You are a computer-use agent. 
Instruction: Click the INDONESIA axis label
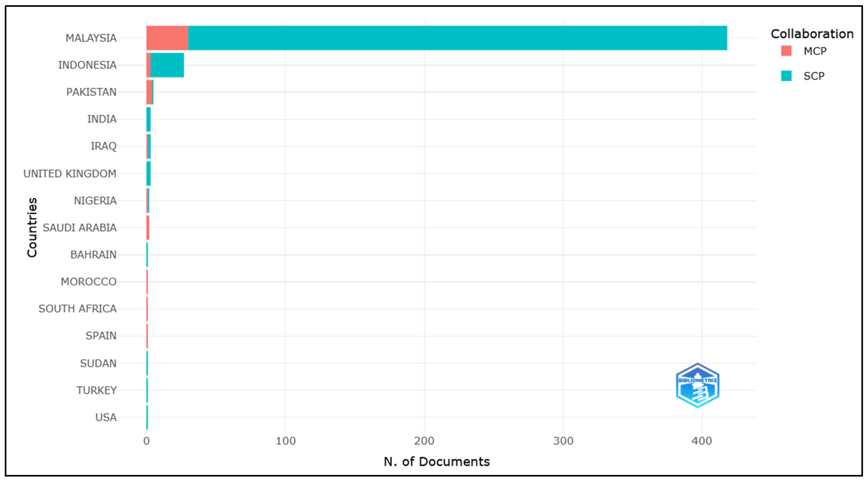87,65
